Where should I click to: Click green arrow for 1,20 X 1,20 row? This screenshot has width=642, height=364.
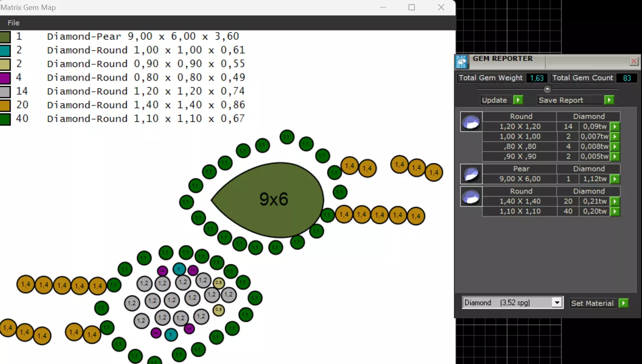coord(615,126)
